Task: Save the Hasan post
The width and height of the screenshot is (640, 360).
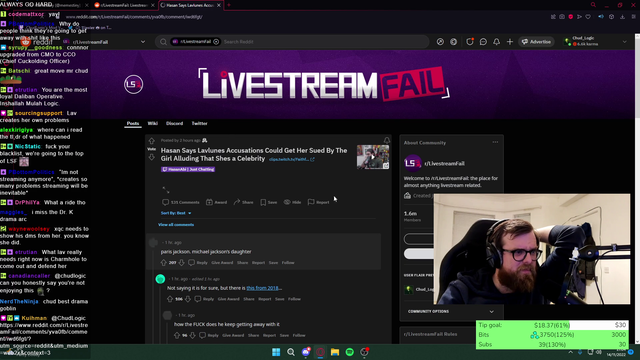Action: [269, 202]
